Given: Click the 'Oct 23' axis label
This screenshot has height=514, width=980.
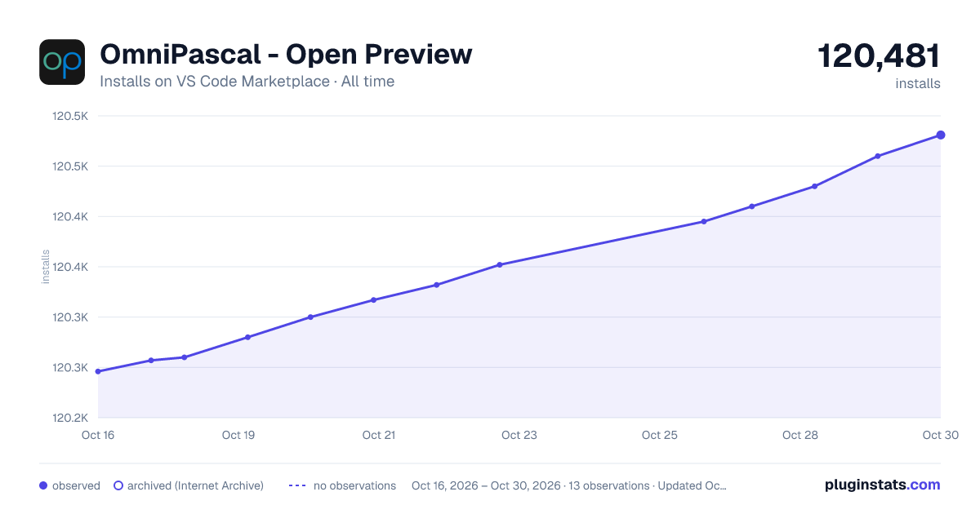Looking at the screenshot, I should point(519,435).
